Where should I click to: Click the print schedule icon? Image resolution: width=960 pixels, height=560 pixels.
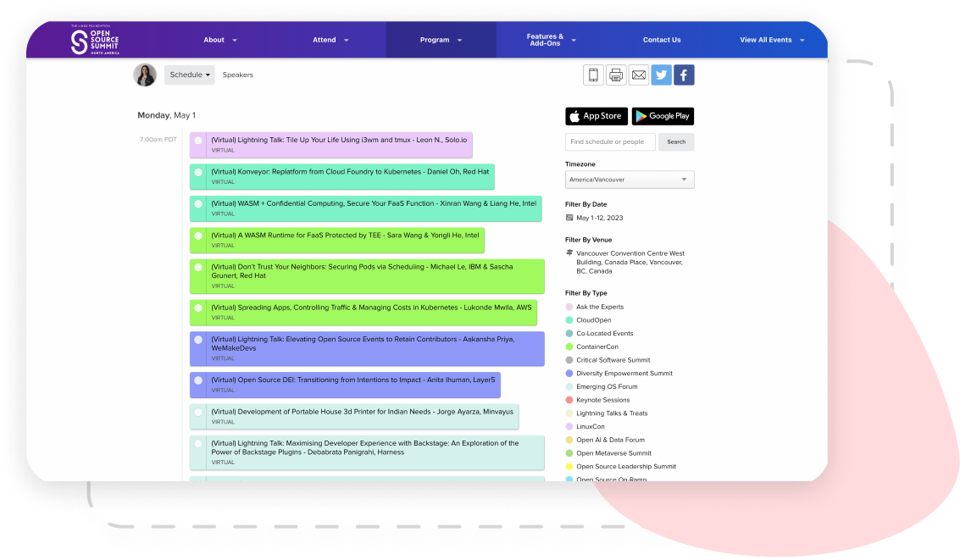pos(615,75)
